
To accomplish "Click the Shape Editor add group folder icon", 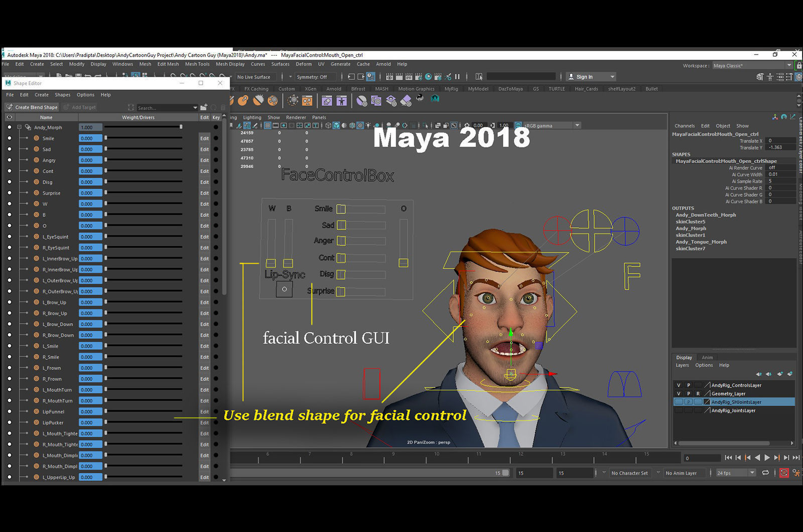I will 204,107.
